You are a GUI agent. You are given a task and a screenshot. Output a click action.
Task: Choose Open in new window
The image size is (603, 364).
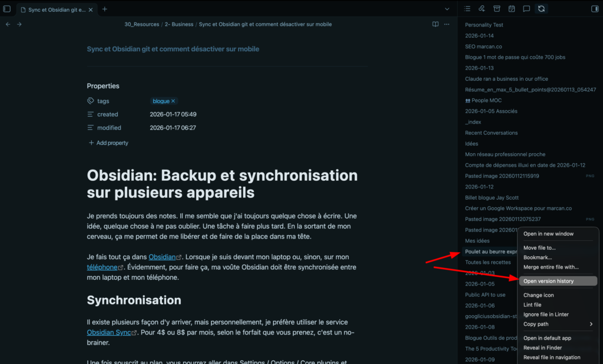[x=548, y=234]
